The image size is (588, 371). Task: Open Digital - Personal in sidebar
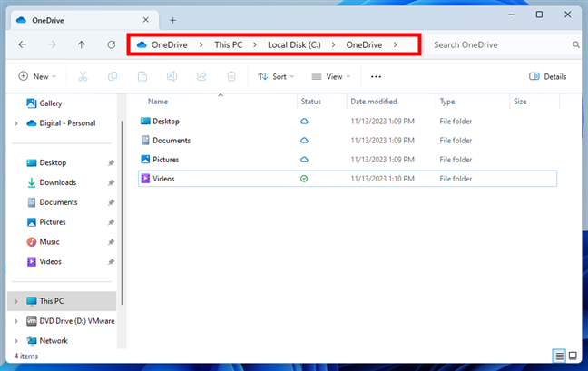click(x=67, y=123)
